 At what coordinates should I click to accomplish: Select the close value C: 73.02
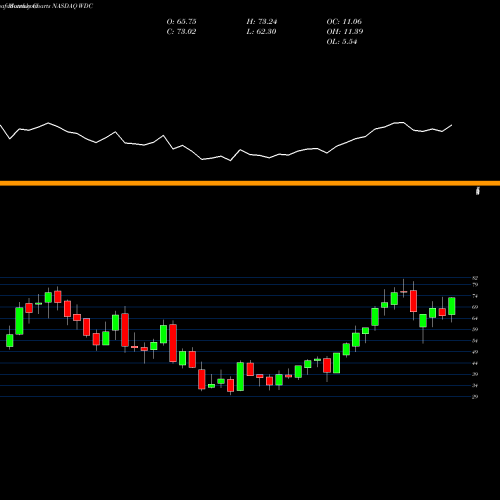coord(181,32)
